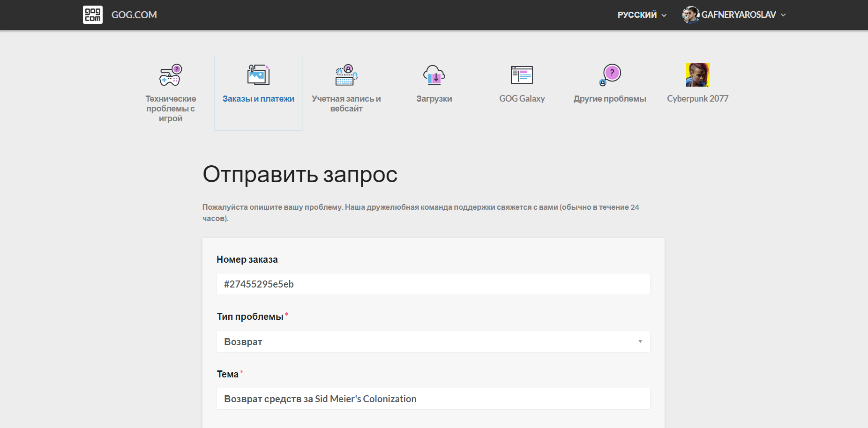This screenshot has height=428, width=868.
Task: Open the 'Cyberpunk 2077' category label
Action: click(697, 99)
